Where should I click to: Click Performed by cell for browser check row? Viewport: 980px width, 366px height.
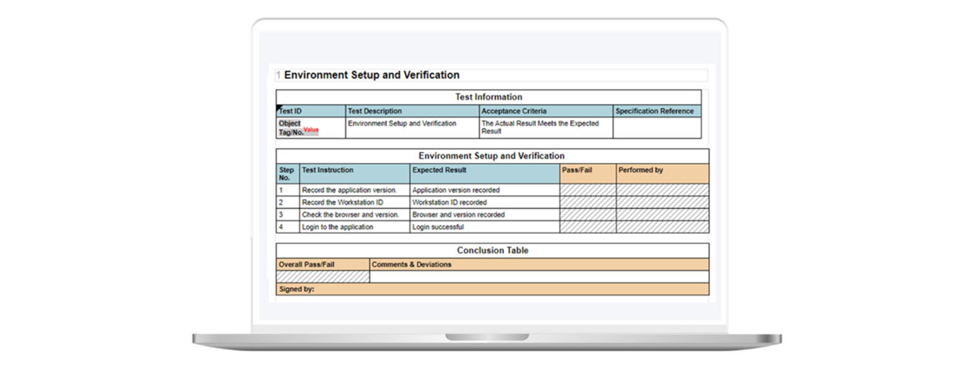(662, 215)
